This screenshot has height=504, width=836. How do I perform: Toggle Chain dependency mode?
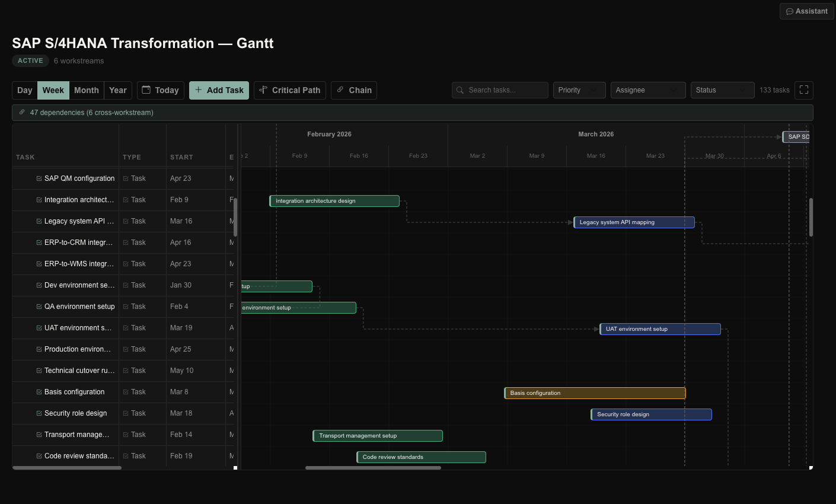tap(354, 90)
